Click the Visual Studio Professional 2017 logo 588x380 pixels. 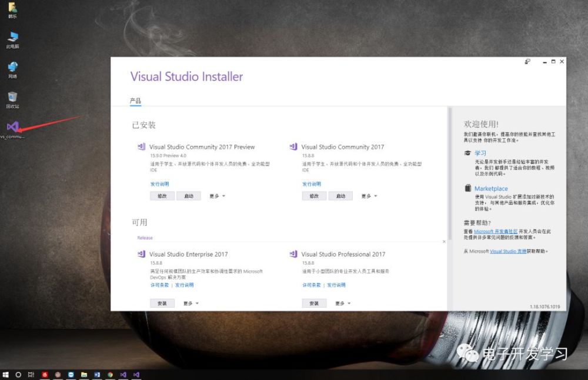click(293, 254)
